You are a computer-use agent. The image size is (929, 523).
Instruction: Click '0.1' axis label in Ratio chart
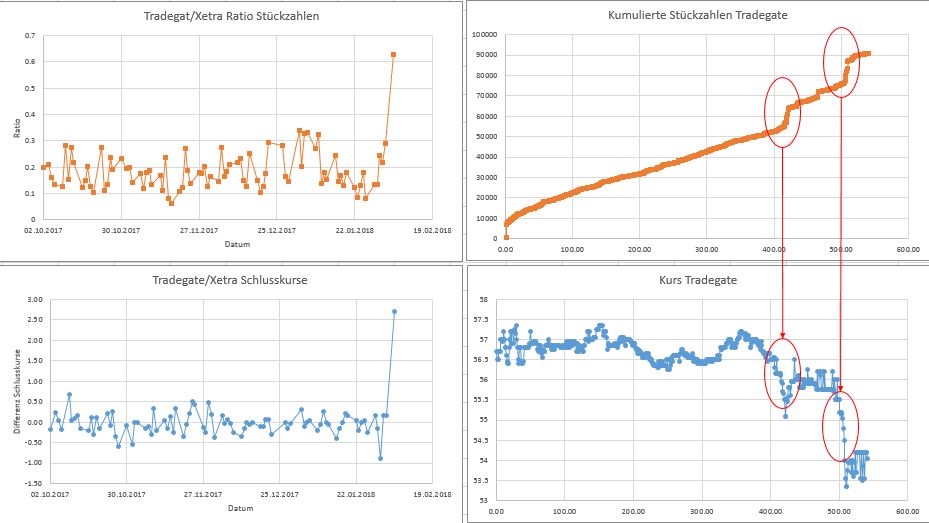[x=30, y=194]
